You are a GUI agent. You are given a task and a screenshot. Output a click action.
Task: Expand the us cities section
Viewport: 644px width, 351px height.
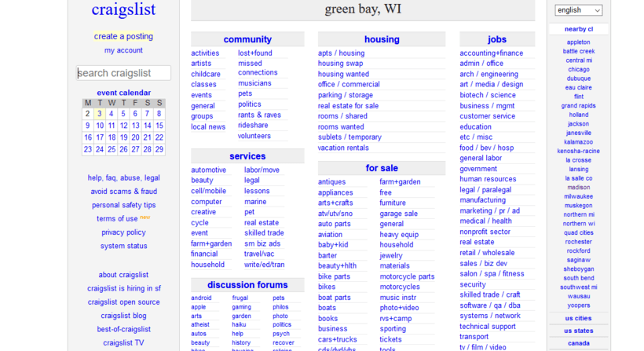(x=578, y=318)
